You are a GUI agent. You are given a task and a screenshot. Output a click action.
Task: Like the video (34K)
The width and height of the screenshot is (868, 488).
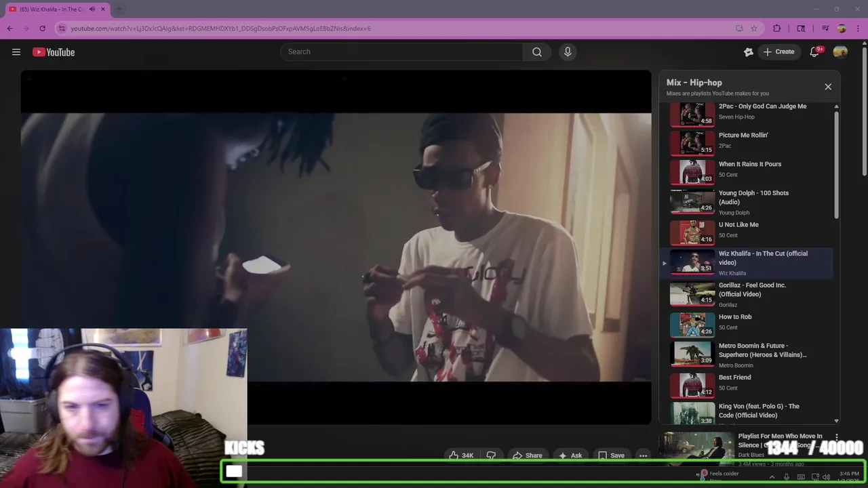click(x=461, y=455)
